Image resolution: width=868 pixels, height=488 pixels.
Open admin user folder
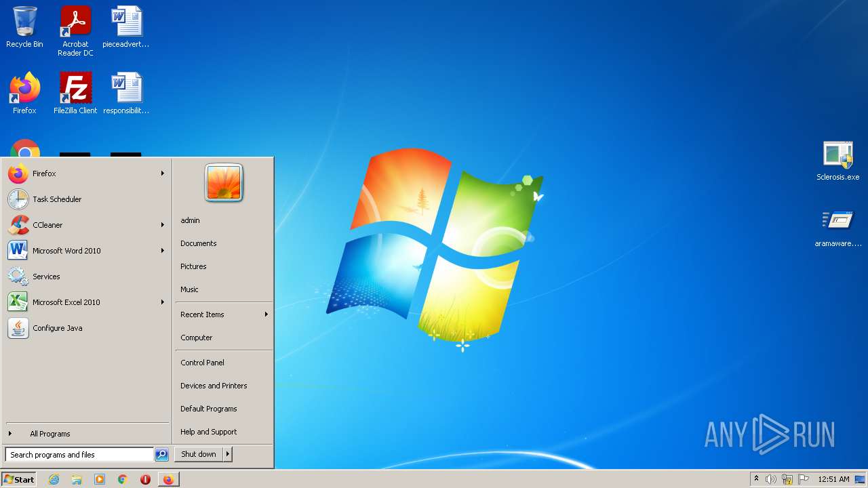pyautogui.click(x=224, y=220)
